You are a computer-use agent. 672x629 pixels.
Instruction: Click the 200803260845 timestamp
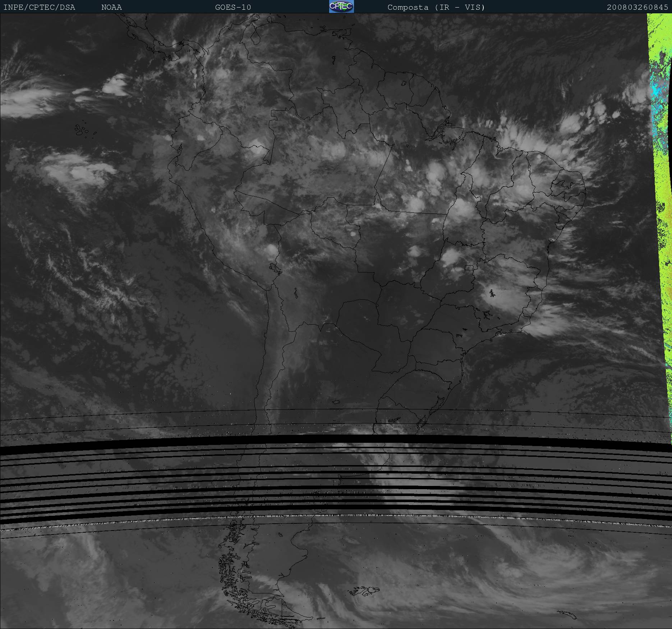pos(637,7)
